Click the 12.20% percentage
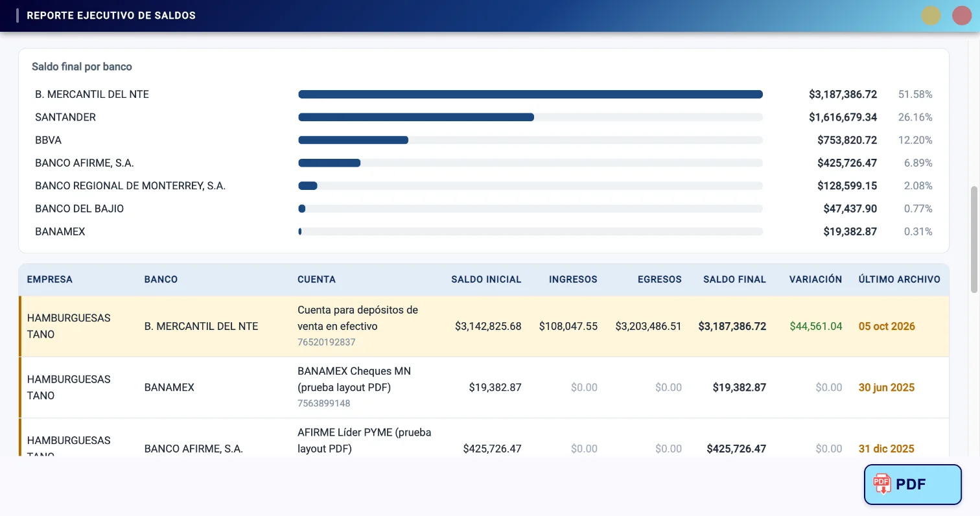980x516 pixels. tap(915, 140)
